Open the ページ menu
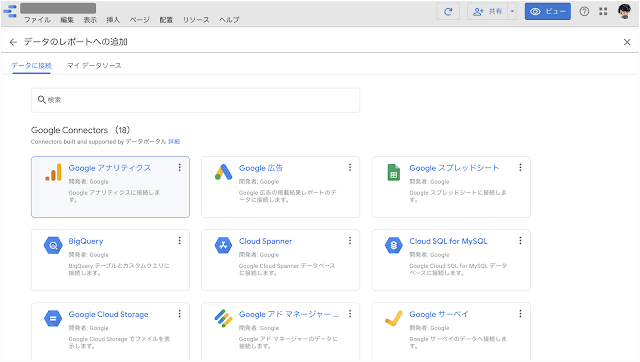This screenshot has height=362, width=640. click(140, 20)
